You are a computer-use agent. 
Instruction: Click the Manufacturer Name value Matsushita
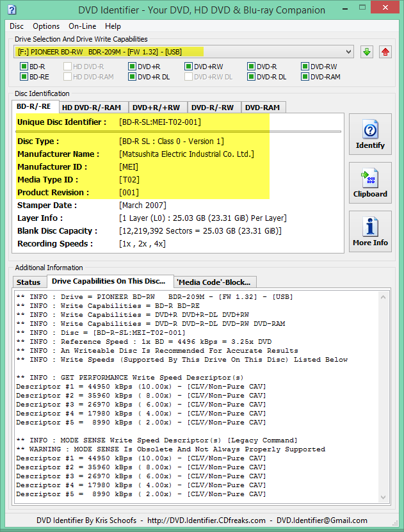[186, 154]
